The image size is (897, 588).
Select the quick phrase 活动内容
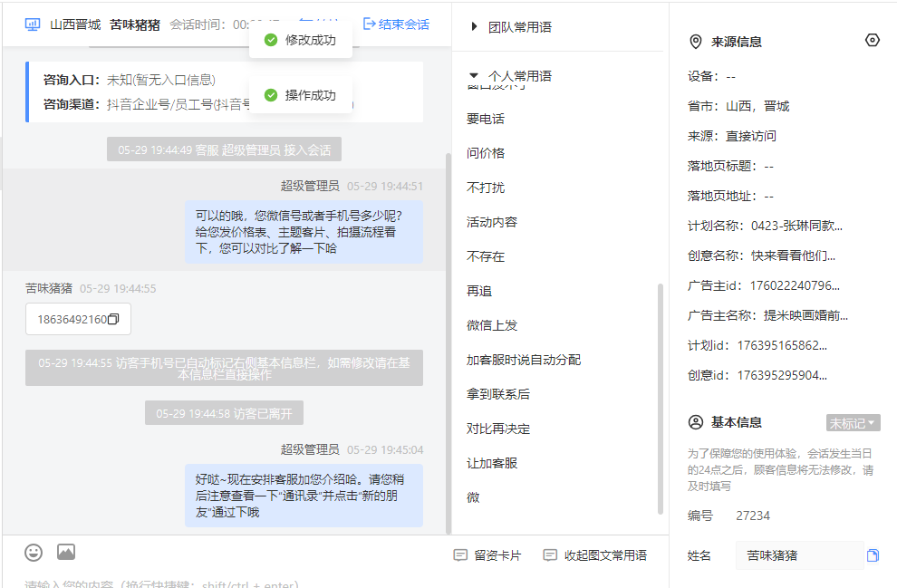click(x=492, y=222)
